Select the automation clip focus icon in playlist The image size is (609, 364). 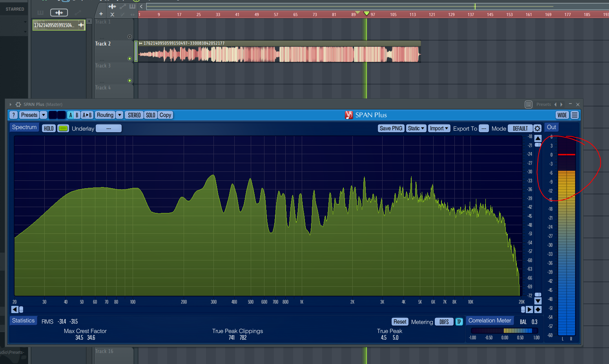(123, 6)
